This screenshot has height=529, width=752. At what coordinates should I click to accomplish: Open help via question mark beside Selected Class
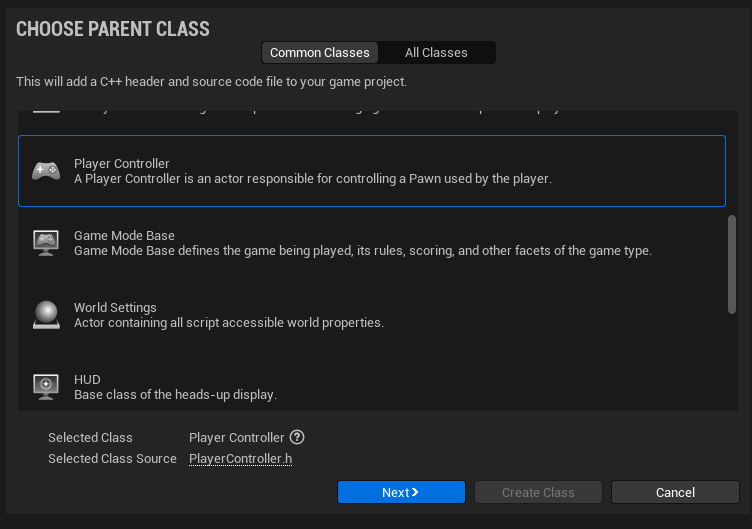pyautogui.click(x=297, y=437)
